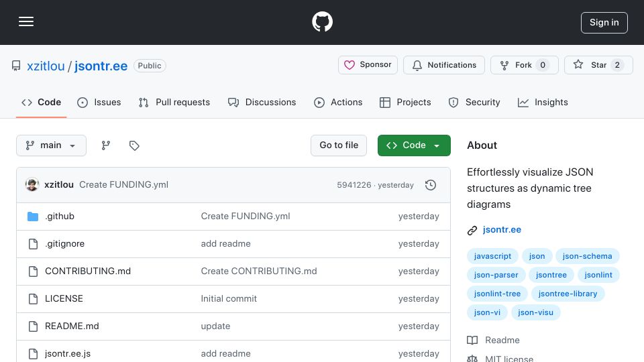Viewport: 644px width, 362px height.
Task: Select the jsontree topic tag
Action: tap(551, 275)
